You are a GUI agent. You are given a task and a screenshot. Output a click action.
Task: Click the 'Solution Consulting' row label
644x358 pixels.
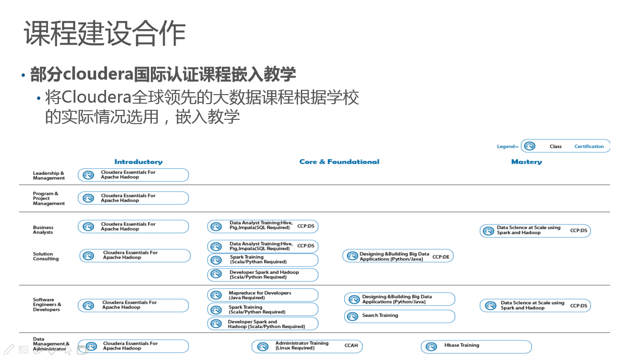[46, 256]
